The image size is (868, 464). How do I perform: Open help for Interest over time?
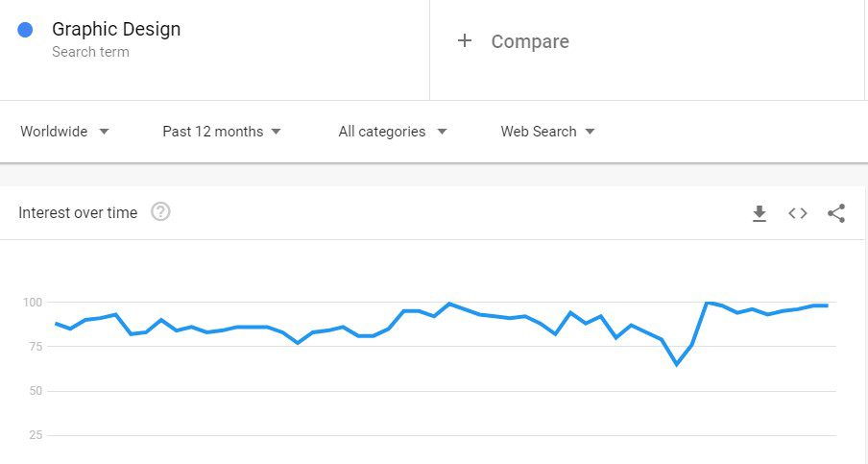pyautogui.click(x=160, y=211)
